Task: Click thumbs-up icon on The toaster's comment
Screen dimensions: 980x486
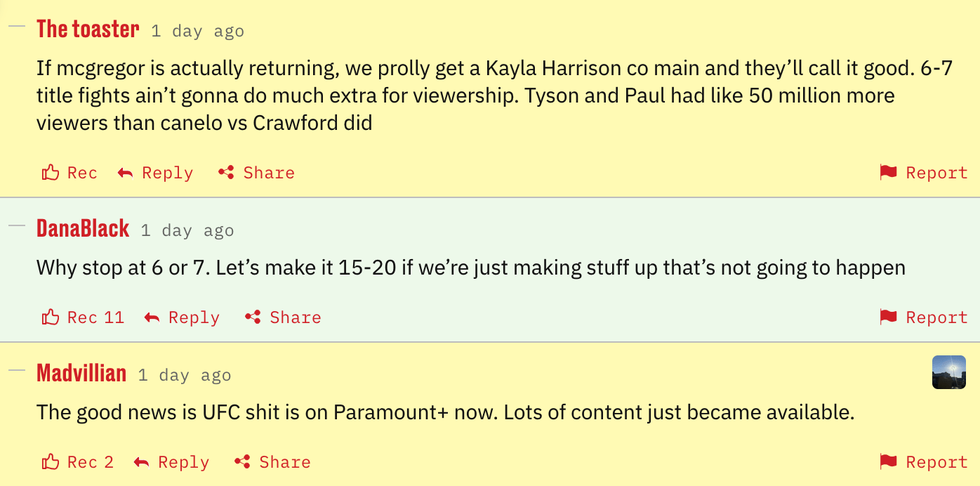Action: coord(51,173)
